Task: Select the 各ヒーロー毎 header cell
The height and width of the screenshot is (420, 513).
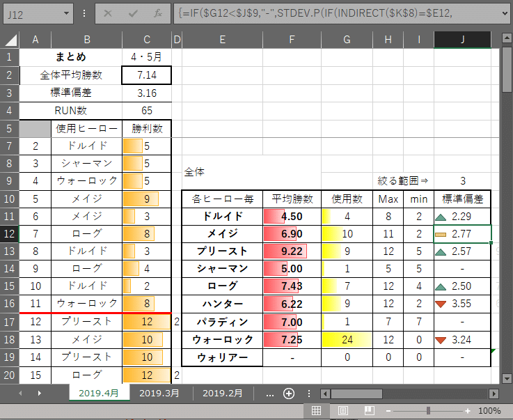Action: click(223, 199)
